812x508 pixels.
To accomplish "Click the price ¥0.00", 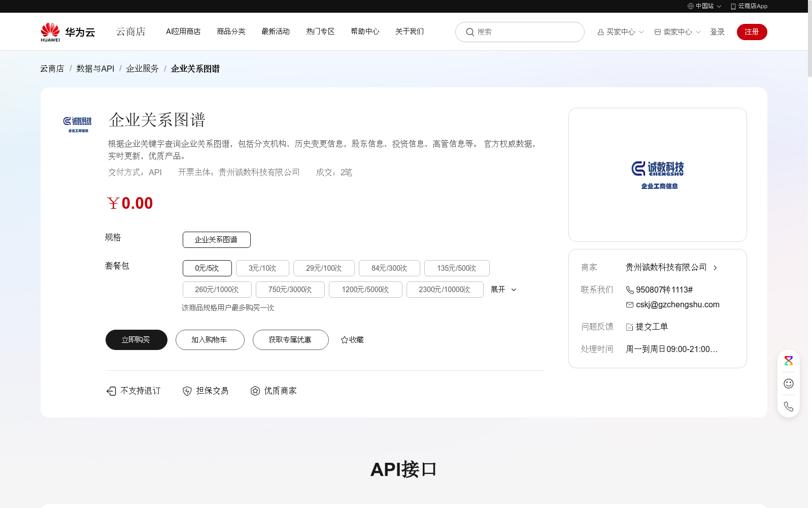I will [130, 203].
